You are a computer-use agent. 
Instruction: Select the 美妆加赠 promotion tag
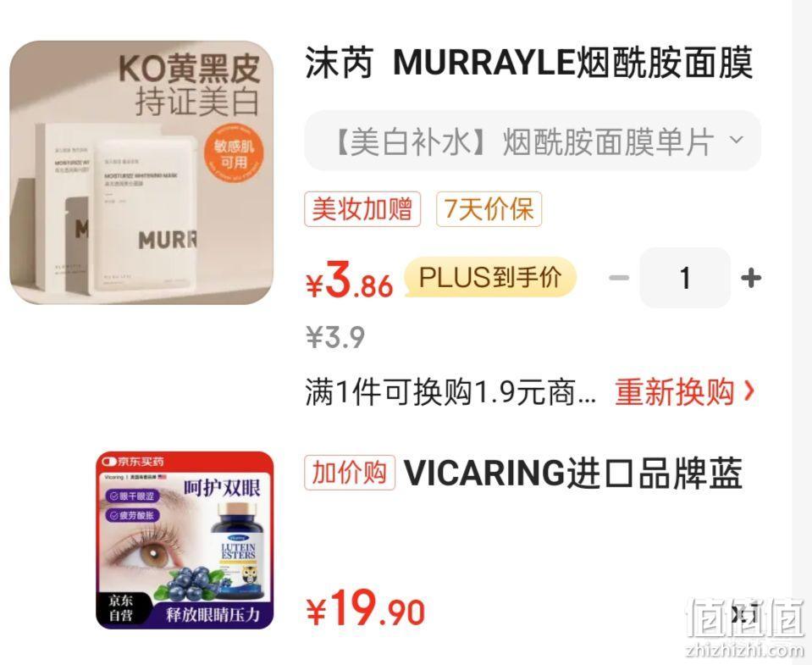362,209
